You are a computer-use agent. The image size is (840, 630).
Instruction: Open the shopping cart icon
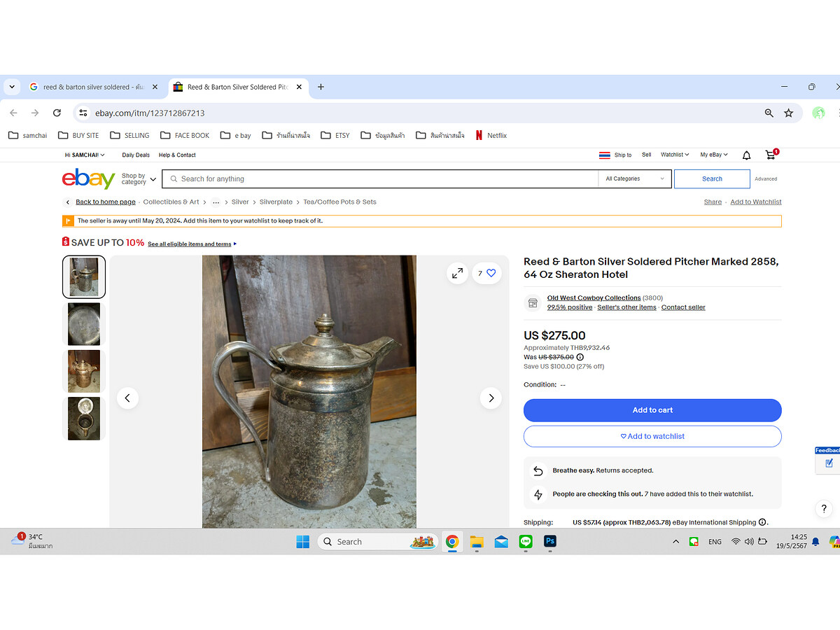771,155
